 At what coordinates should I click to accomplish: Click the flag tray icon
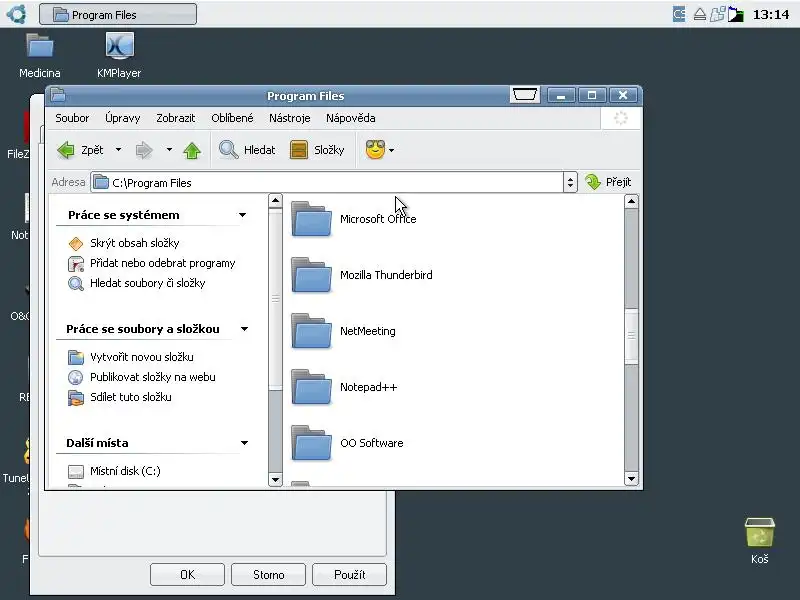735,14
